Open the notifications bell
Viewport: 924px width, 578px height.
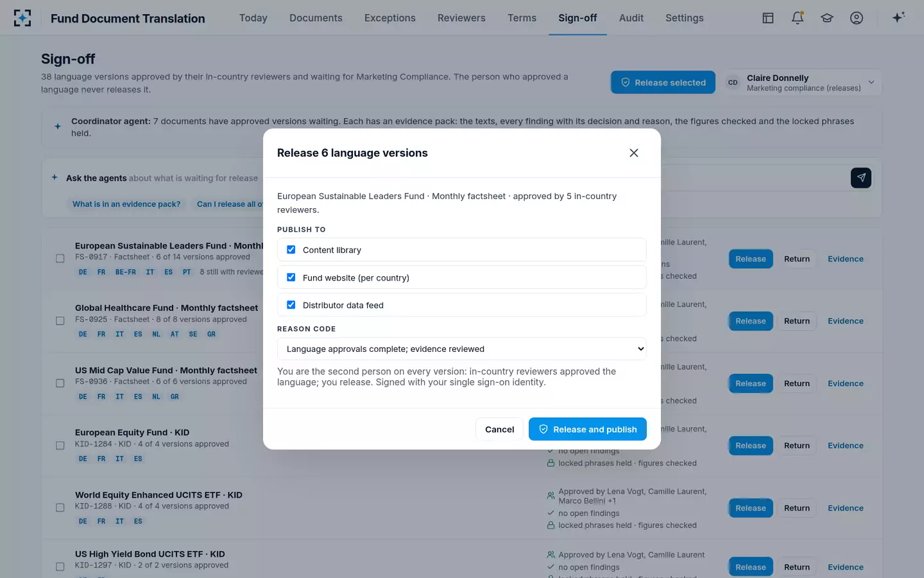[798, 18]
